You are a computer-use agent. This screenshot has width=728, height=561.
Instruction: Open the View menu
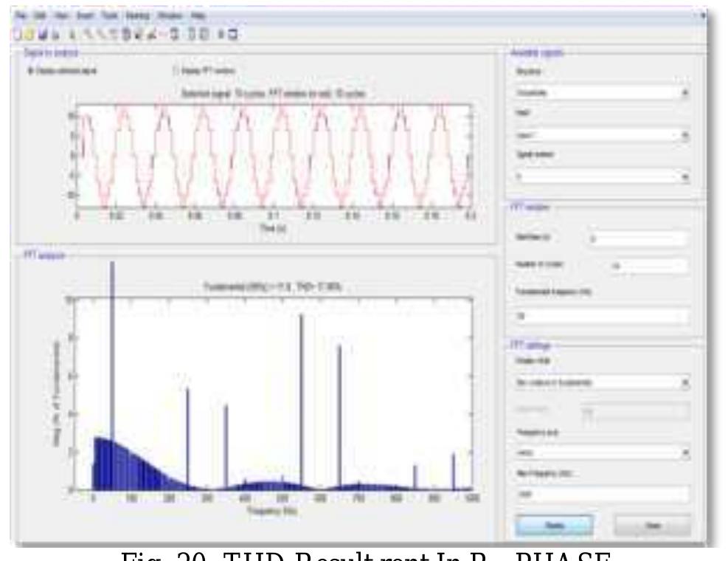pyautogui.click(x=61, y=16)
